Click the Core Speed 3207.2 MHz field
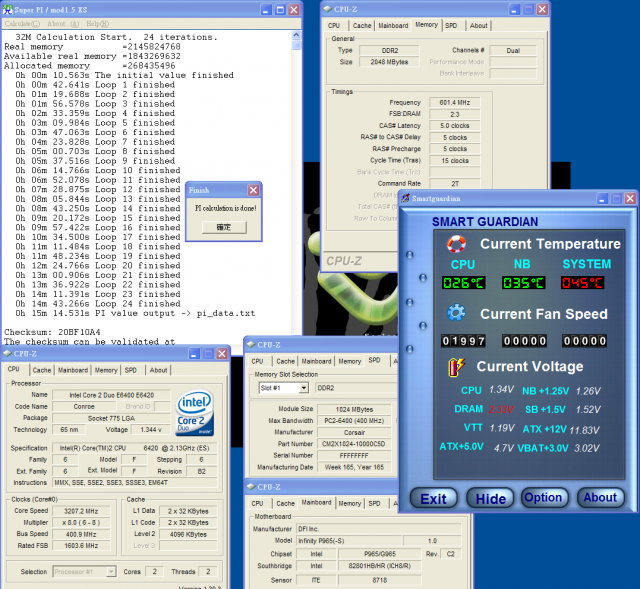 pos(81,511)
